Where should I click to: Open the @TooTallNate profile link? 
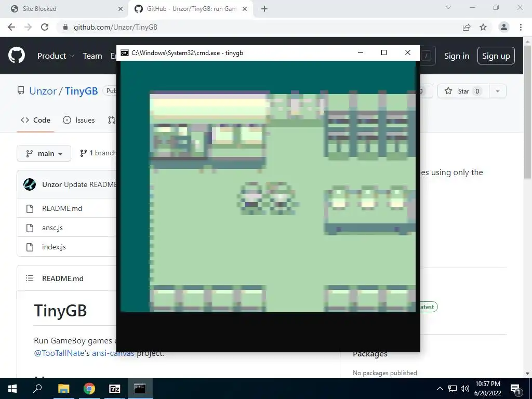pos(59,353)
